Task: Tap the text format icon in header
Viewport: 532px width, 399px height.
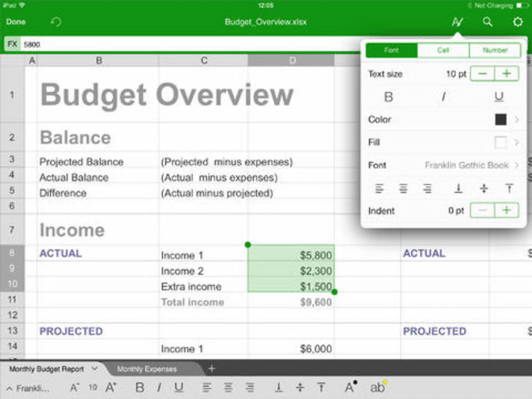Action: tap(457, 22)
